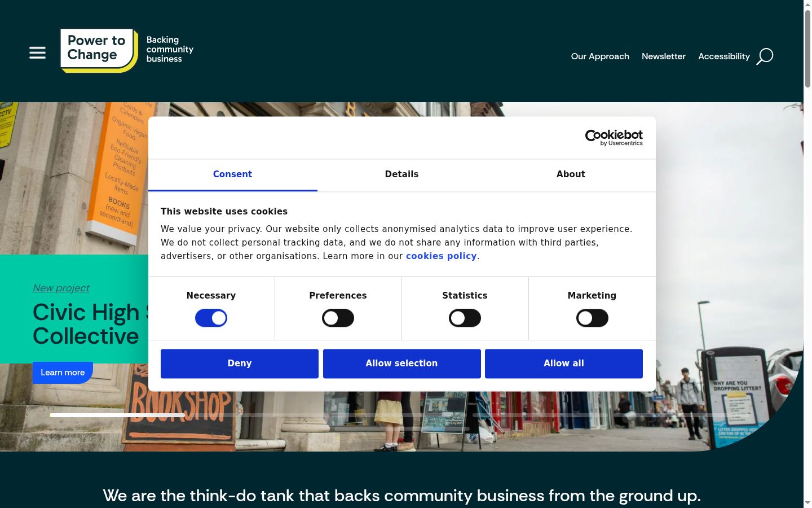Viewport: 812px width, 508px height.
Task: Toggle the Necessary cookies switch
Action: (211, 318)
